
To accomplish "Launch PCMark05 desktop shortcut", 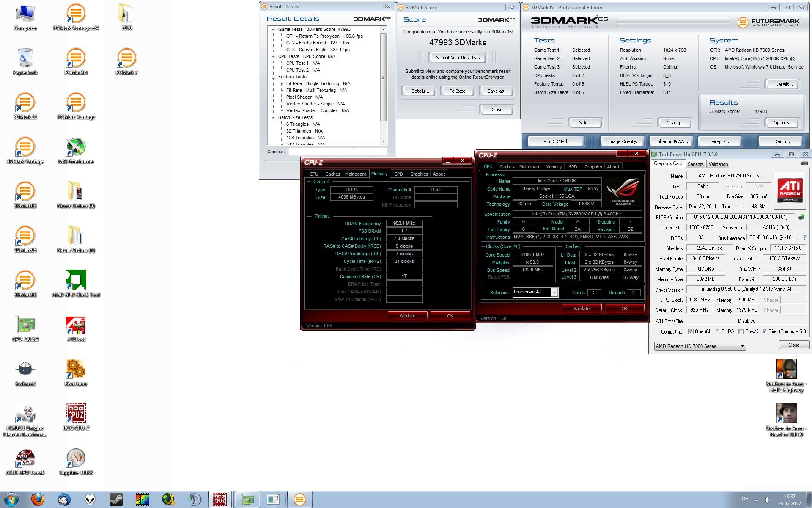I will pyautogui.click(x=76, y=62).
